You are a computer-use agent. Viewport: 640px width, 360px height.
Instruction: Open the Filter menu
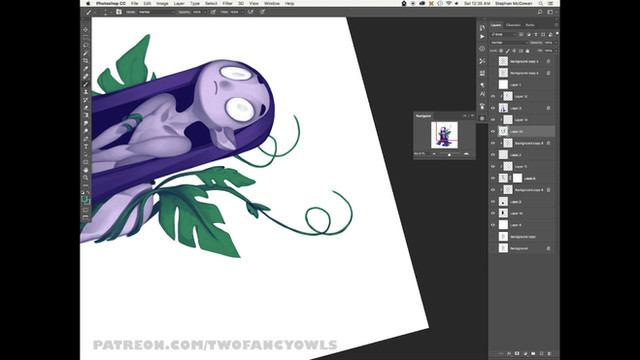pos(227,3)
